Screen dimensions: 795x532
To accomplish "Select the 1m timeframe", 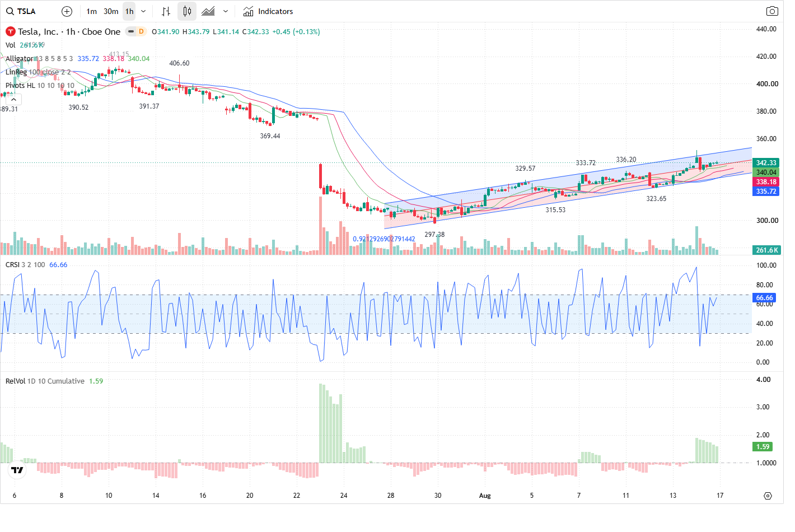I will (92, 11).
